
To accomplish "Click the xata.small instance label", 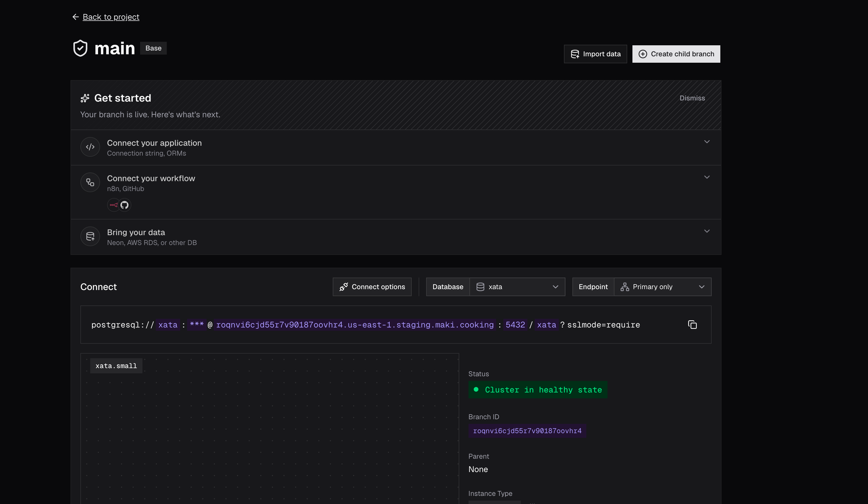I will [x=116, y=366].
